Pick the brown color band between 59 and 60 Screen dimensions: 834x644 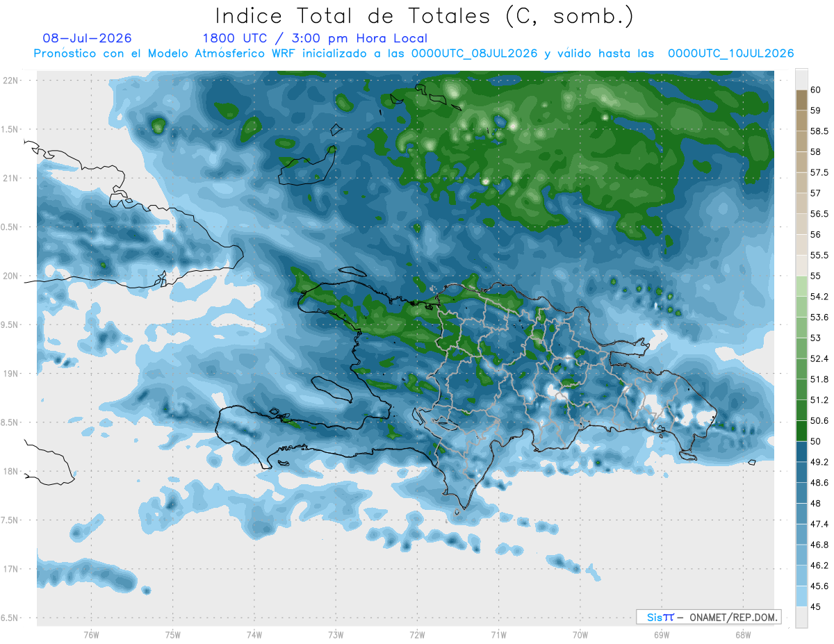pos(801,100)
